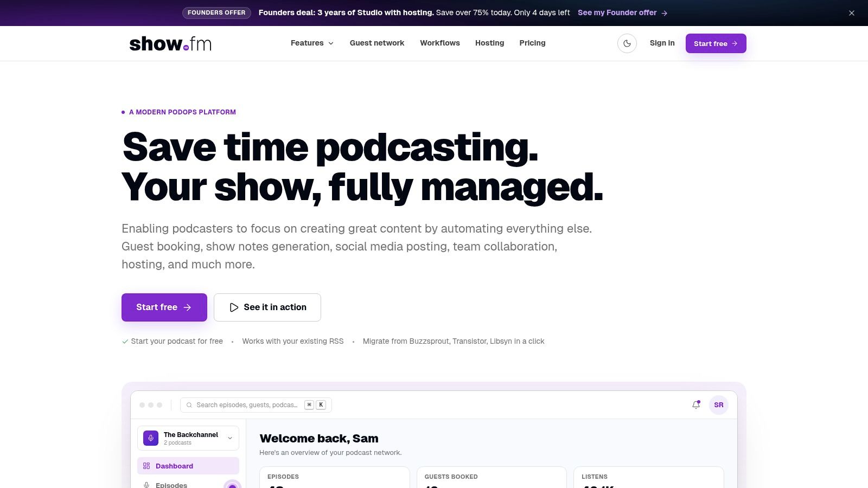This screenshot has width=868, height=488.
Task: Open the notifications bell in dashboard preview
Action: pyautogui.click(x=696, y=404)
